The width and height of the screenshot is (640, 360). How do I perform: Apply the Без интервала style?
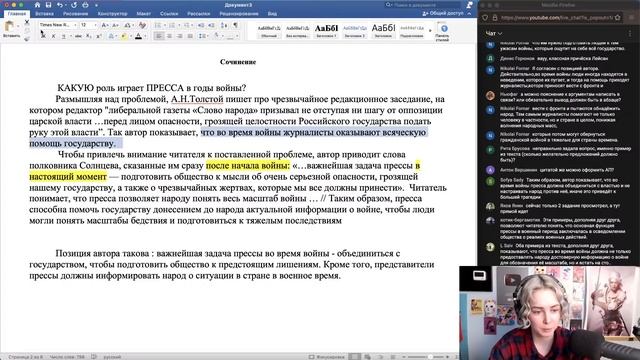click(x=297, y=31)
